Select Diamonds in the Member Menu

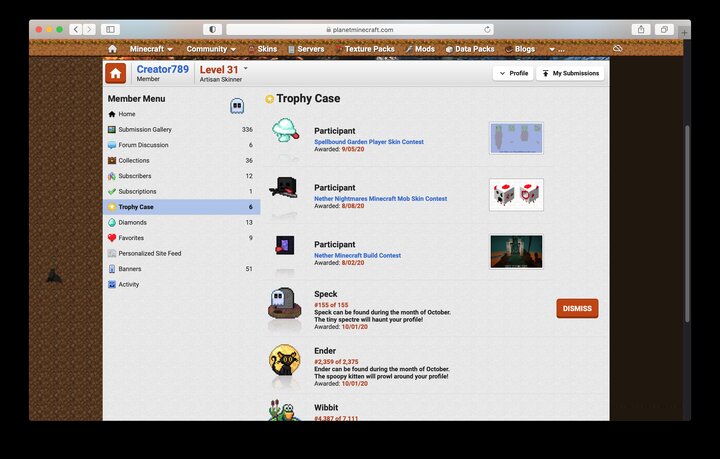click(132, 222)
